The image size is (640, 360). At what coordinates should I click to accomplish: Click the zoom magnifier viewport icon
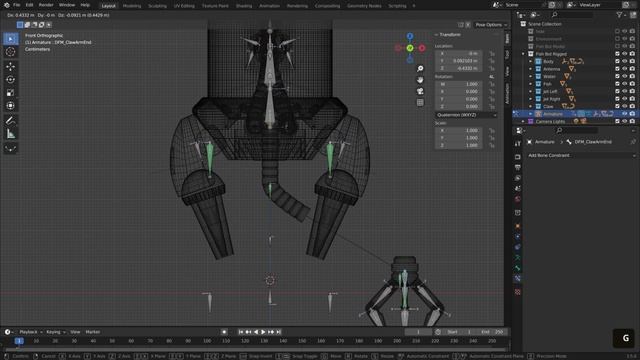point(420,69)
